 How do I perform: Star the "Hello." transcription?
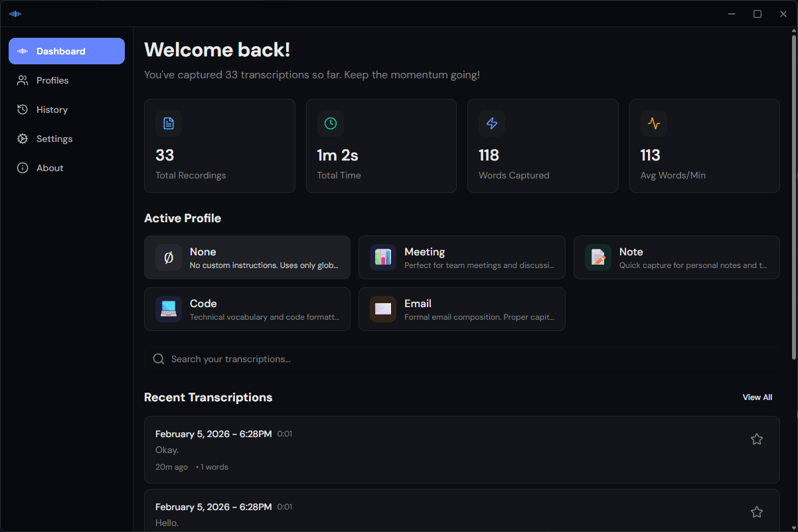[757, 511]
